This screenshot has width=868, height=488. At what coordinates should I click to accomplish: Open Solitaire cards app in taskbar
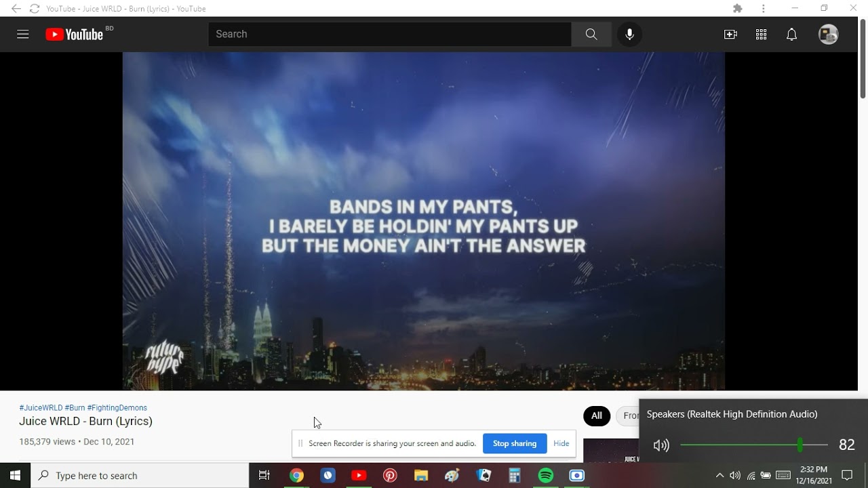tap(484, 475)
